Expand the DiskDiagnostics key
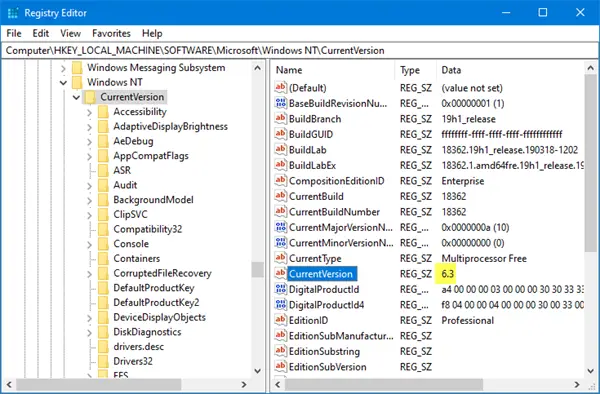 click(89, 332)
